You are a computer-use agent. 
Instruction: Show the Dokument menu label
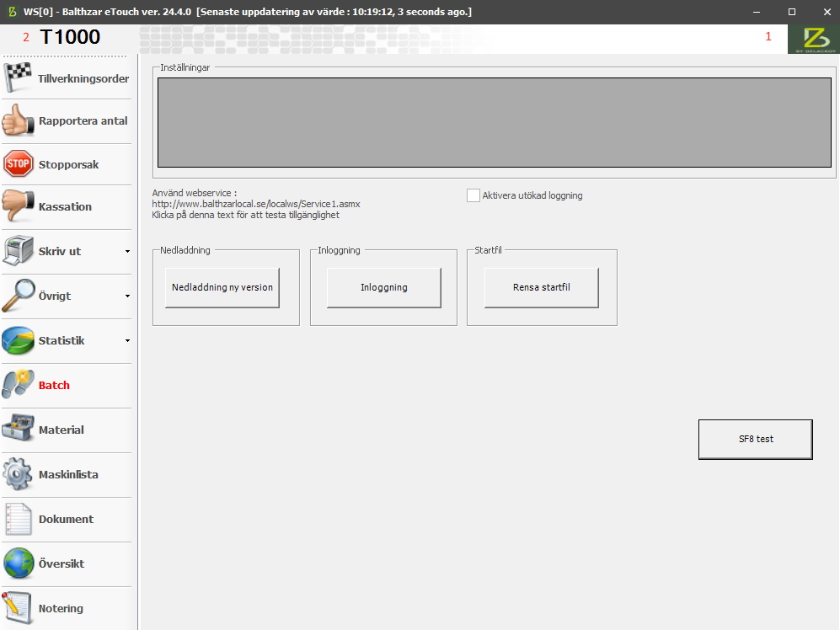tap(66, 519)
